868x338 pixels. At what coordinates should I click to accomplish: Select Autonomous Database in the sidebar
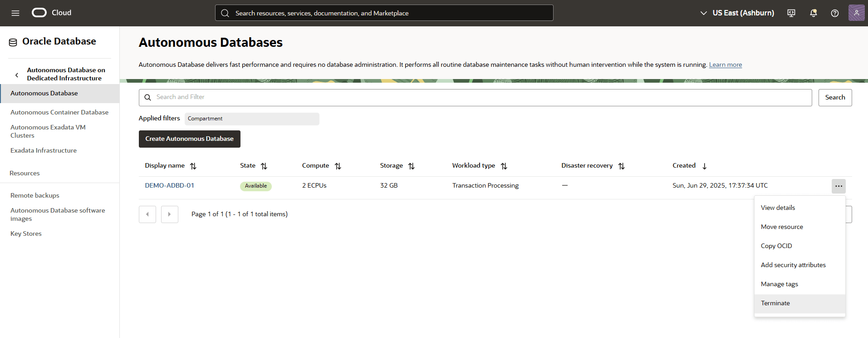pos(60,93)
